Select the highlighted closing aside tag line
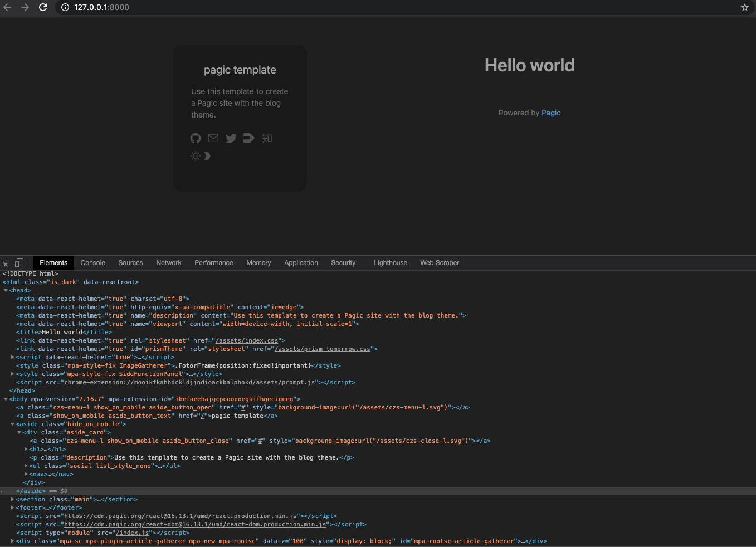The width and height of the screenshot is (756, 547). coord(378,491)
